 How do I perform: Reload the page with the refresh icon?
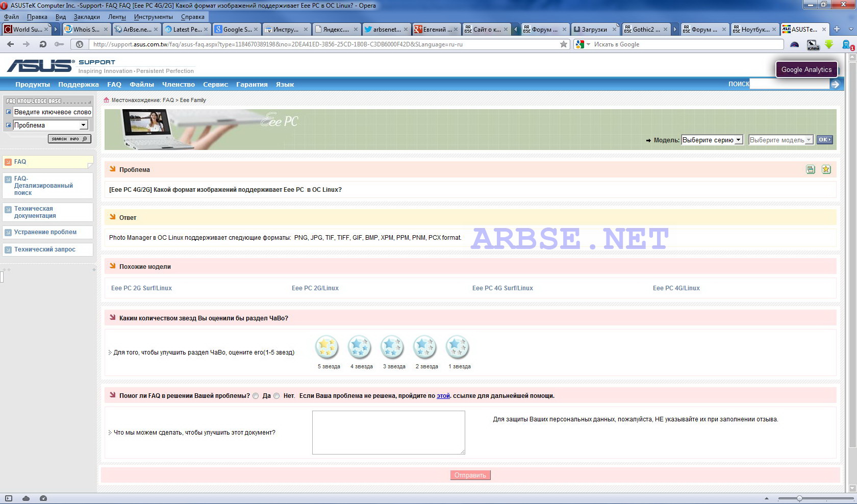coord(43,44)
